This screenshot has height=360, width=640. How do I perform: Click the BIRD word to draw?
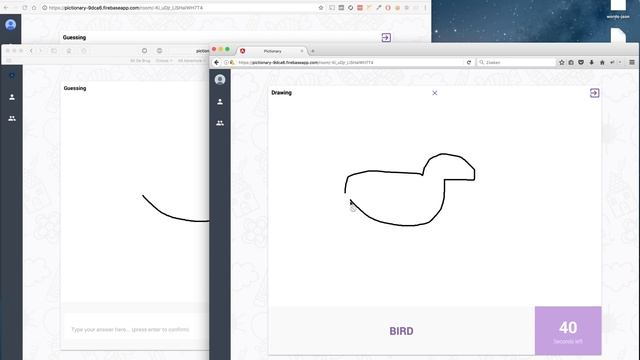click(x=401, y=331)
